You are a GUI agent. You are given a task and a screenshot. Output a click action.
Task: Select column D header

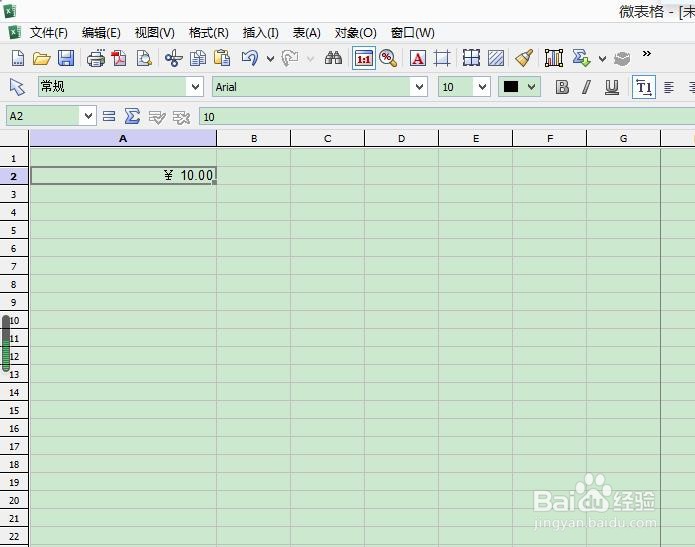402,138
